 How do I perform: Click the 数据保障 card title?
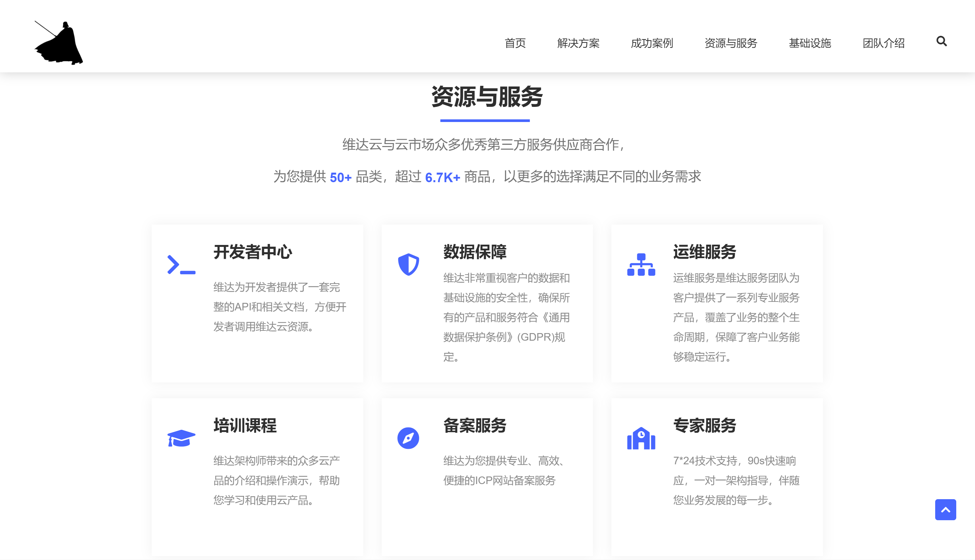pyautogui.click(x=475, y=252)
